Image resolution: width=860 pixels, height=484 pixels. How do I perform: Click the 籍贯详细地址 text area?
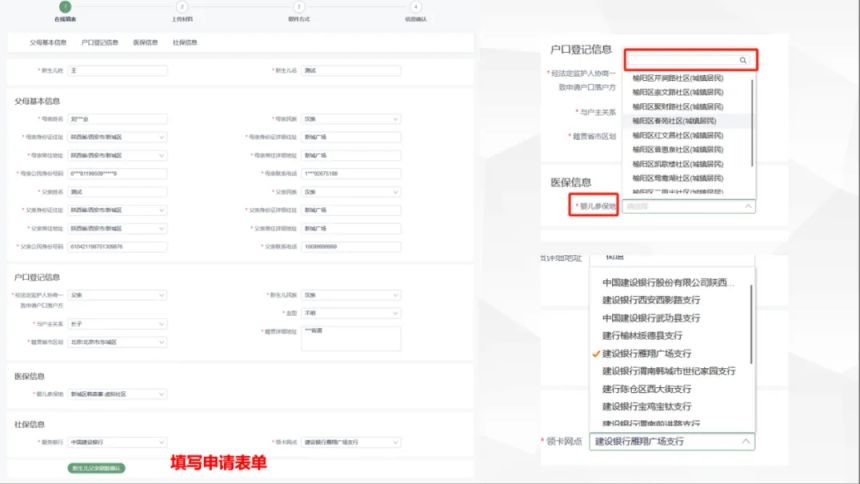(350, 338)
